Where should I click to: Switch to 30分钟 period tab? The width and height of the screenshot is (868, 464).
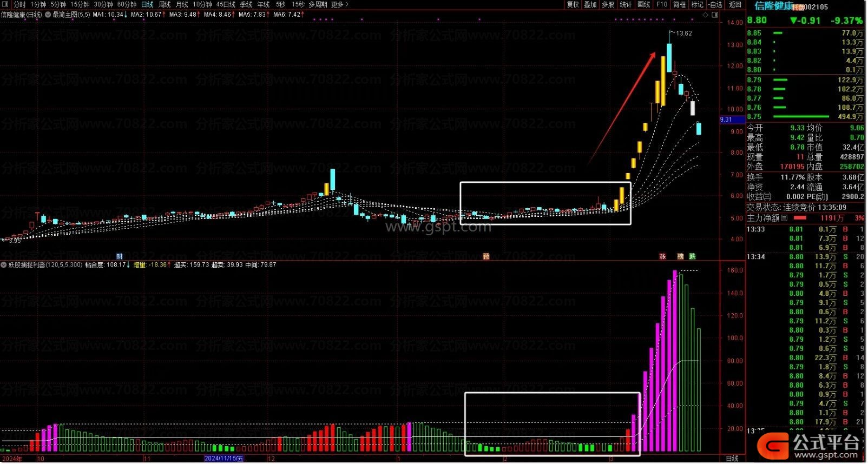click(x=103, y=4)
